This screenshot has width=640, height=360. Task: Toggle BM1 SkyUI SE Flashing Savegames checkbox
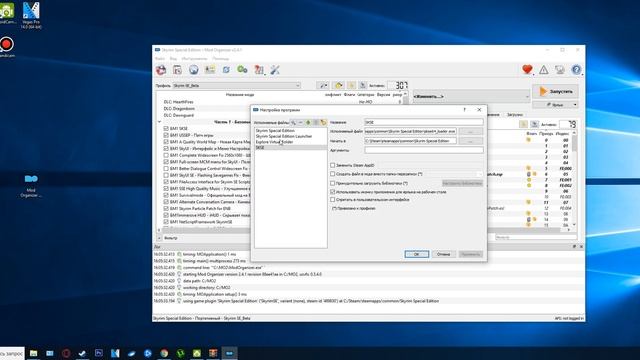point(166,175)
